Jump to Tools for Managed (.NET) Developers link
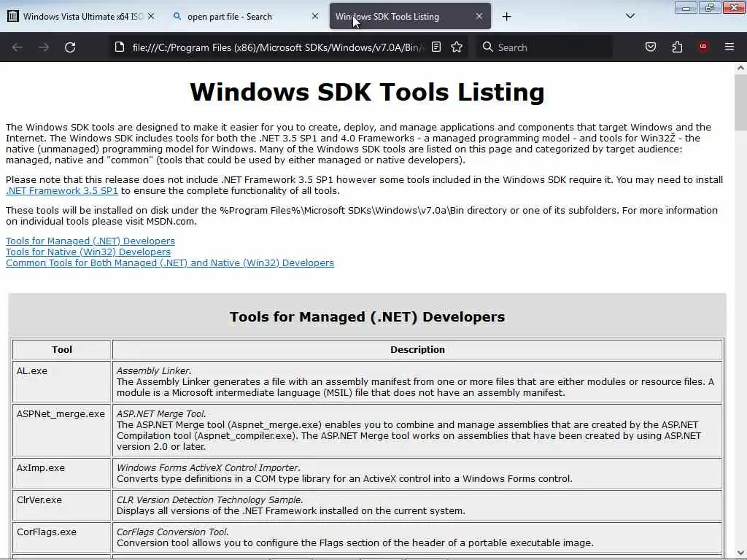The height and width of the screenshot is (560, 747). coord(90,241)
